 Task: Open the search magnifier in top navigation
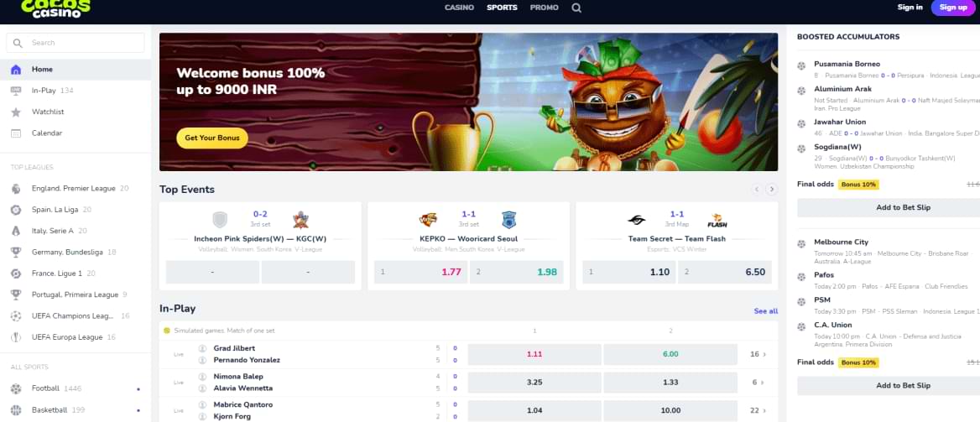pos(576,8)
